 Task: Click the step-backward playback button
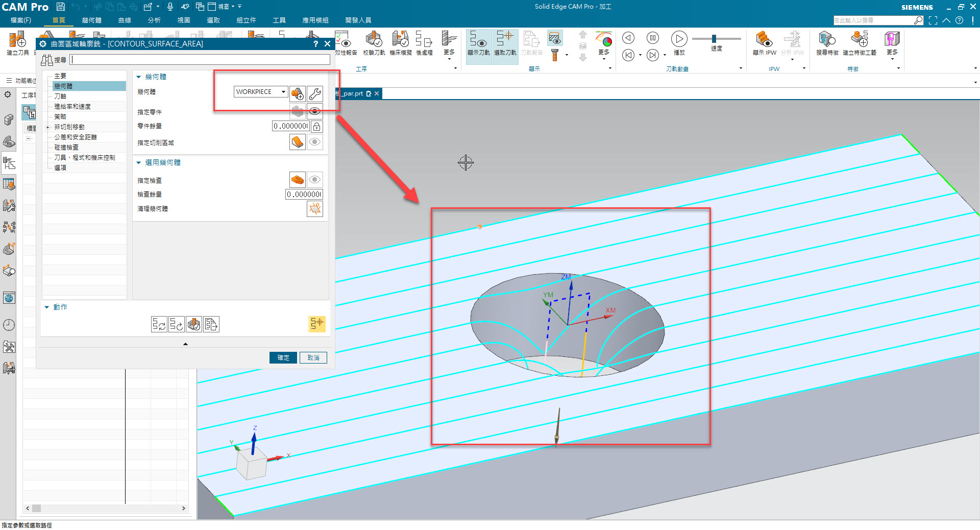tap(628, 55)
